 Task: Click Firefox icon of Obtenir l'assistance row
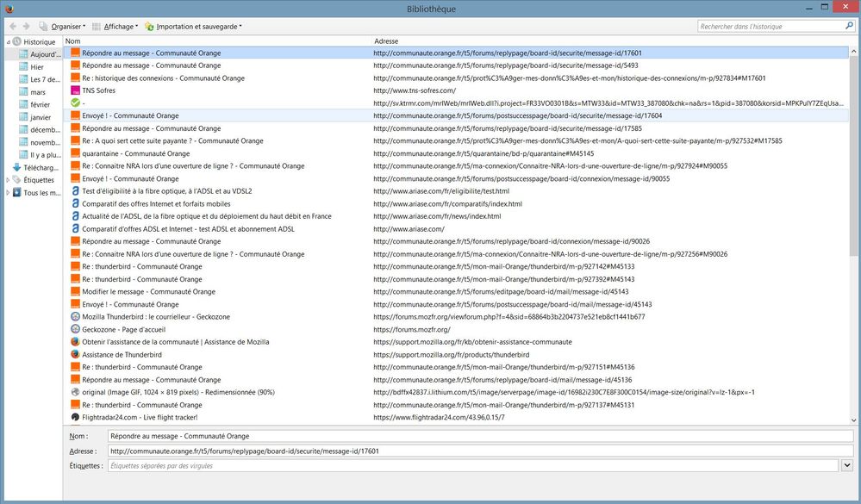pos(75,341)
